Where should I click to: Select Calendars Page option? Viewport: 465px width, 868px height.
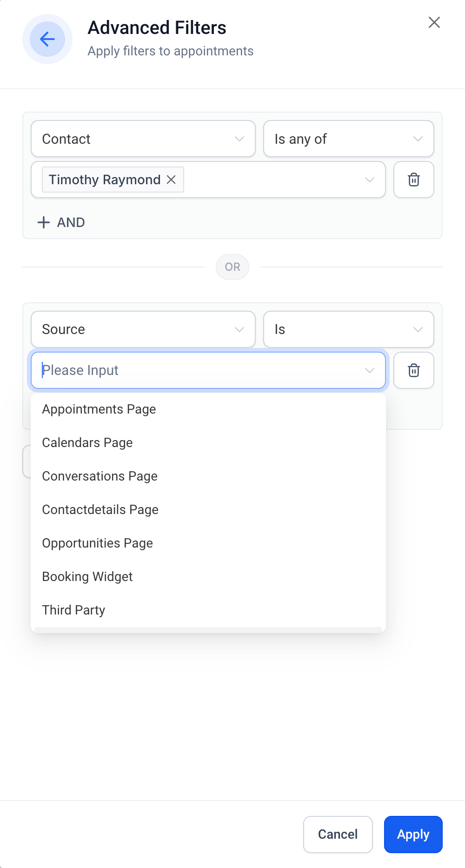point(87,443)
